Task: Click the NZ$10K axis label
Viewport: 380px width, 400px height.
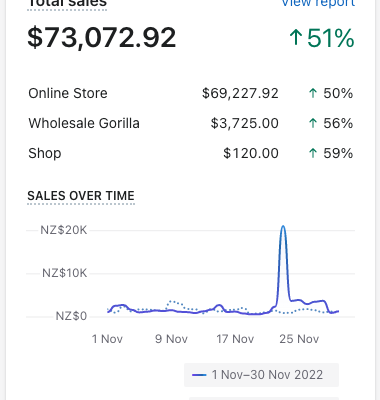Action: [65, 273]
